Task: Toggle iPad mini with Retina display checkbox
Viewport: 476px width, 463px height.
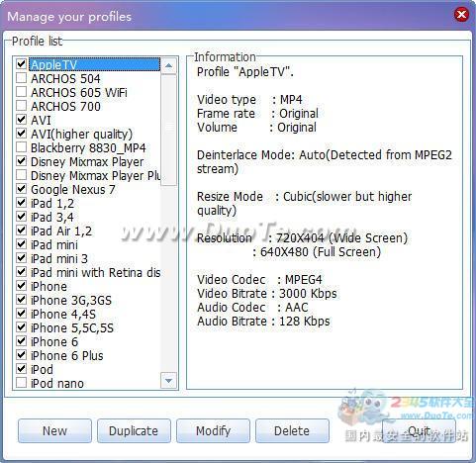Action: pos(21,272)
